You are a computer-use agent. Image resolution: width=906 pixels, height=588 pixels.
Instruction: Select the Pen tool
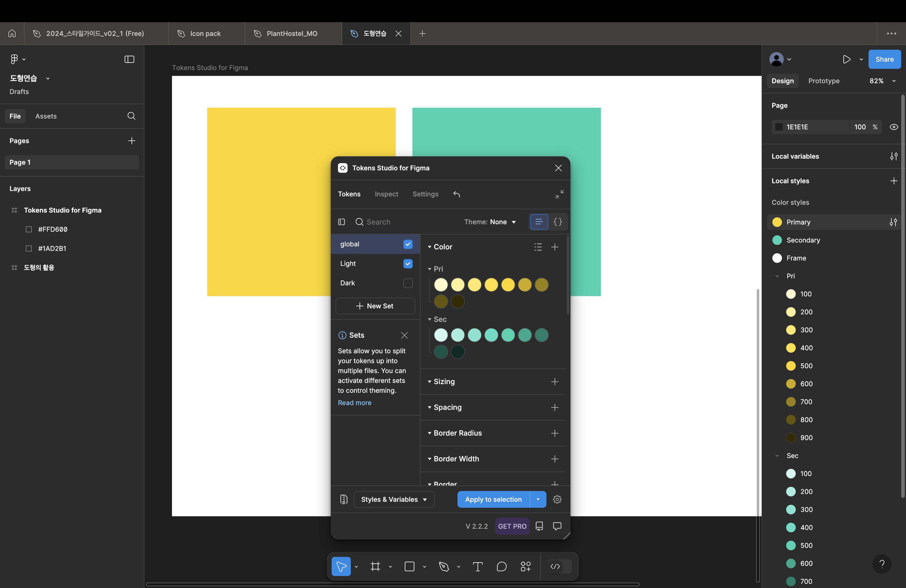coord(444,567)
